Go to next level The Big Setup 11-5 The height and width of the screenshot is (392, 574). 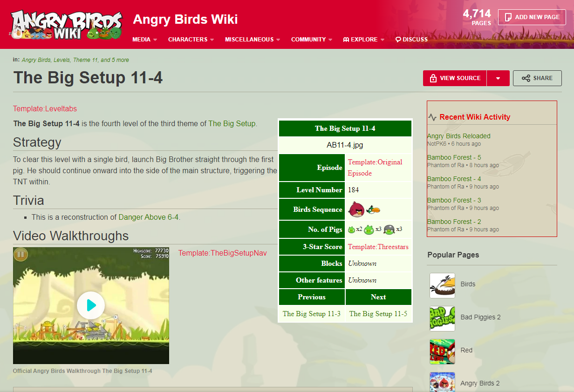coord(378,314)
